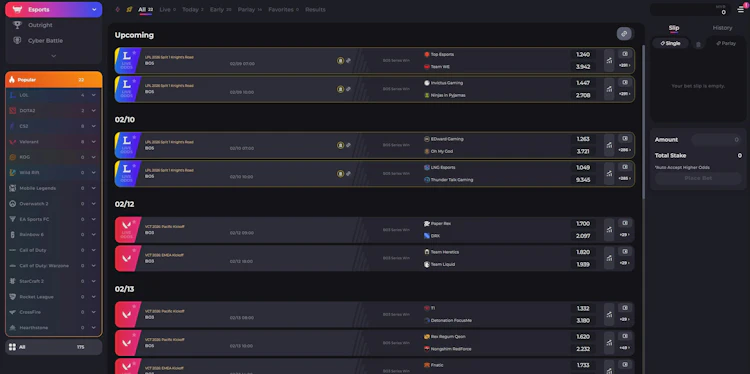Click the link icon beside Upcoming heading
Image resolution: width=750 pixels, height=374 pixels.
coord(624,34)
